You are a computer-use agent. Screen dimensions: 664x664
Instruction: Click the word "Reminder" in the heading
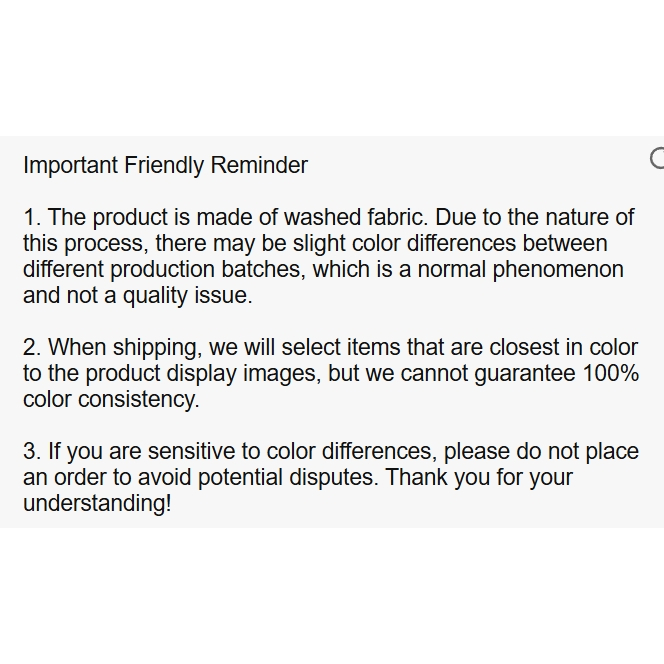[259, 165]
